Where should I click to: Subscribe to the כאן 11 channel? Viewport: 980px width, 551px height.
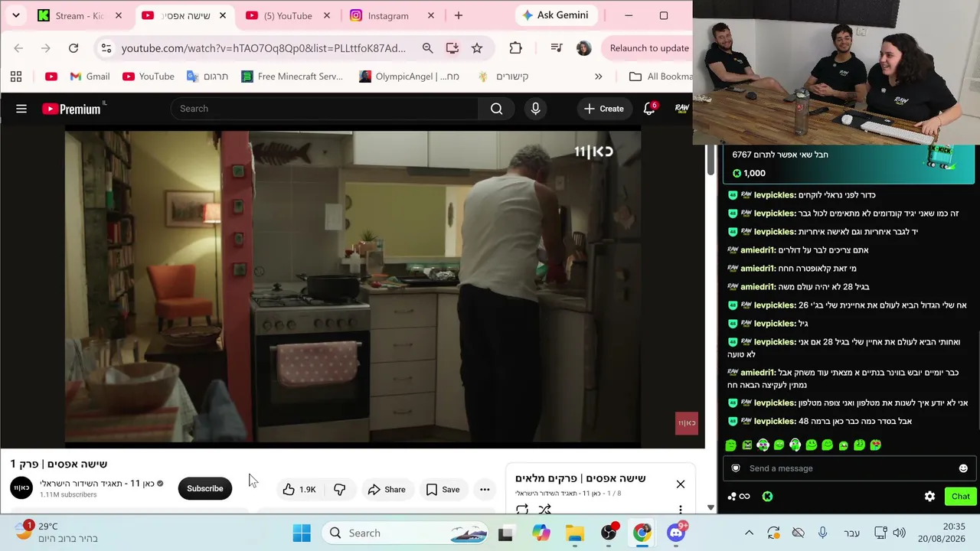click(x=205, y=488)
